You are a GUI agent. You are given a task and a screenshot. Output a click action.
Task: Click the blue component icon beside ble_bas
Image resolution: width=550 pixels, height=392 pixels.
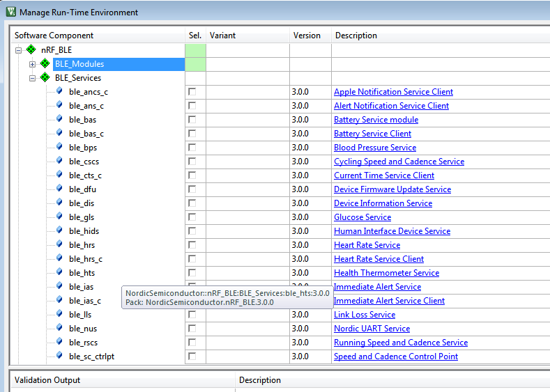pos(59,119)
